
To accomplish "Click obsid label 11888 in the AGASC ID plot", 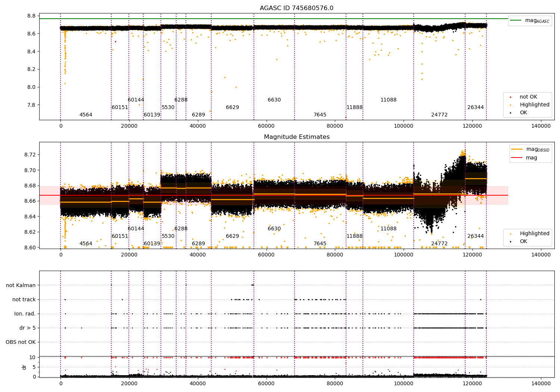I will pyautogui.click(x=355, y=108).
